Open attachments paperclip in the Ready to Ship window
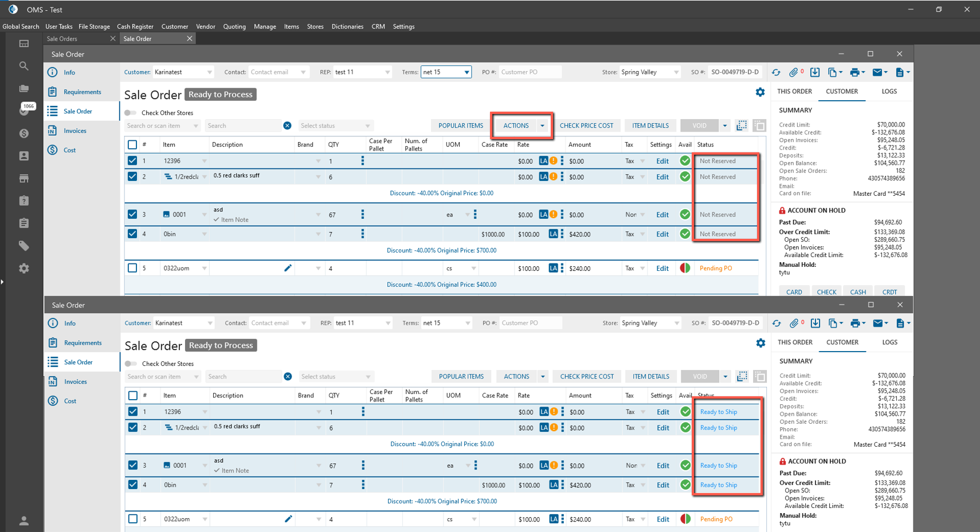The height and width of the screenshot is (532, 980). (x=794, y=323)
